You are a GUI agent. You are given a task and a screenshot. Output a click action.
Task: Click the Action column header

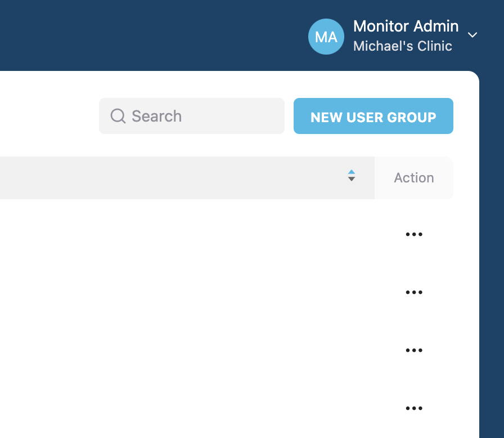point(414,178)
